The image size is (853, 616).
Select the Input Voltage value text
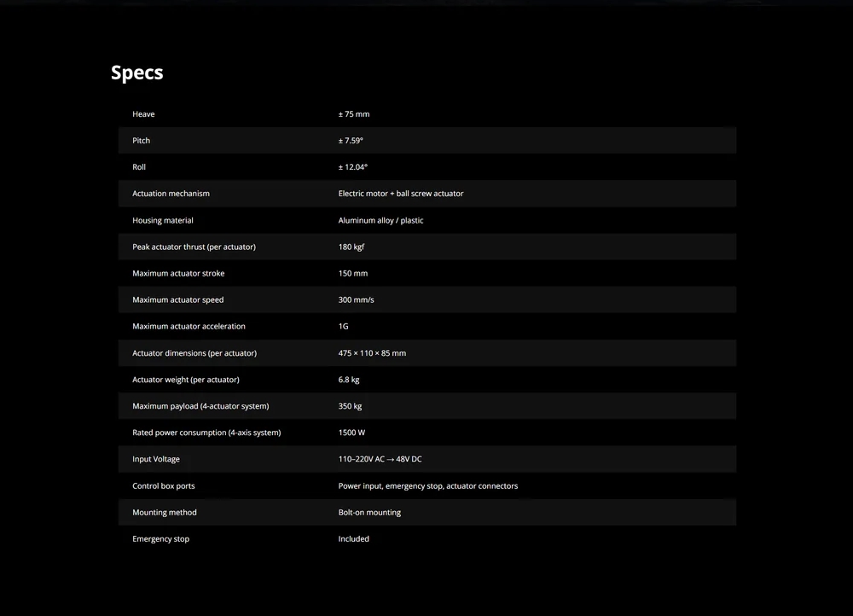click(x=380, y=459)
